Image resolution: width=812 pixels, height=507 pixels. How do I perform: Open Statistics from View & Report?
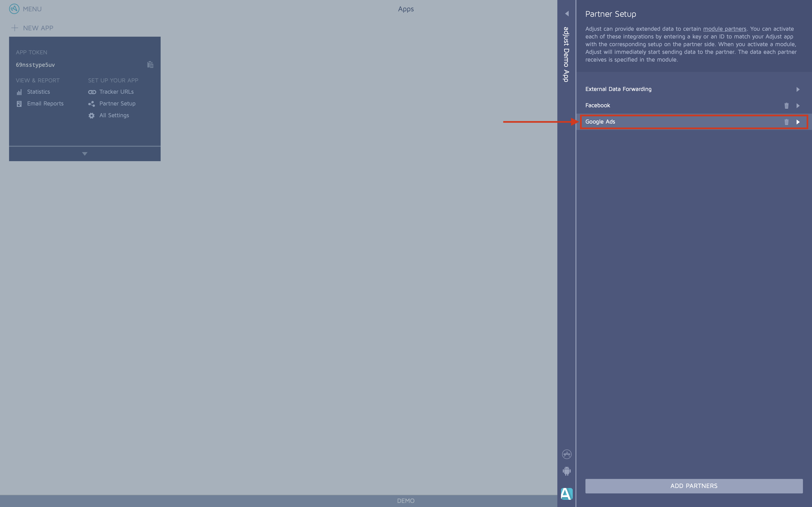coord(38,92)
